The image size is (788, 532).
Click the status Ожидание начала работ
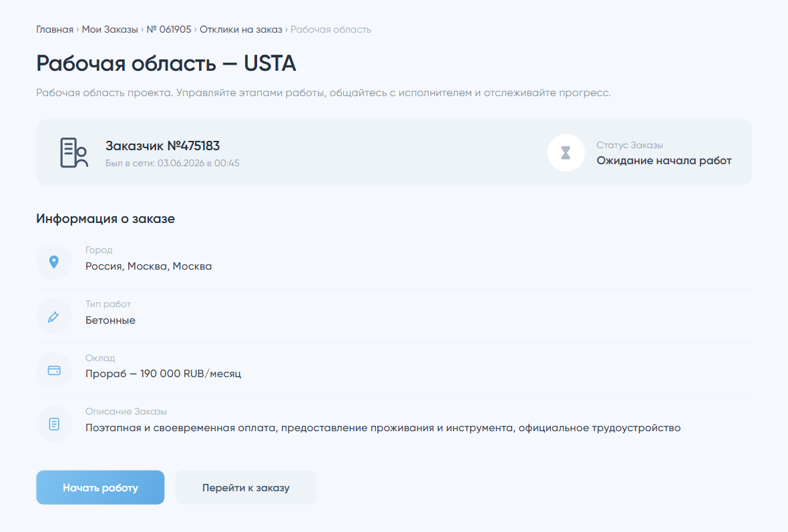click(x=664, y=161)
